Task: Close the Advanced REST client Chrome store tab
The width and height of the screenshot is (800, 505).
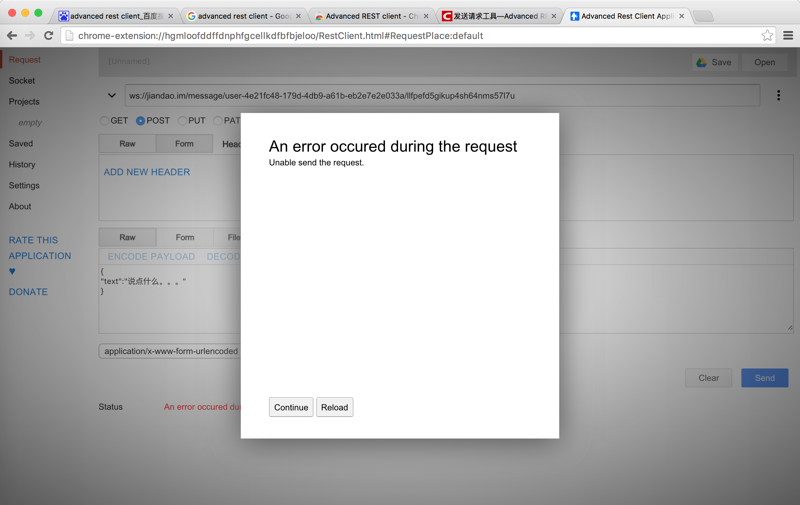Action: (x=426, y=16)
